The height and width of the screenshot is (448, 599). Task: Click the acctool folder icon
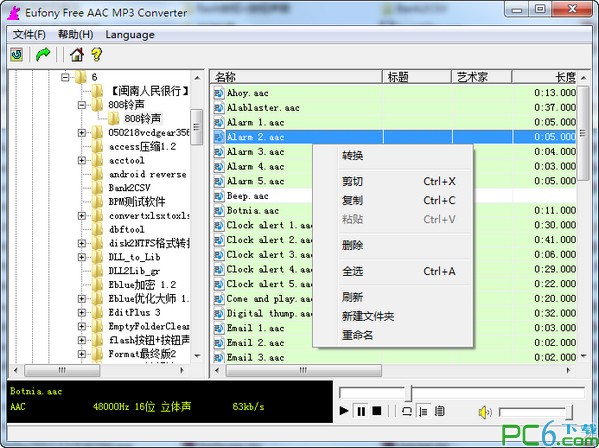click(x=98, y=160)
